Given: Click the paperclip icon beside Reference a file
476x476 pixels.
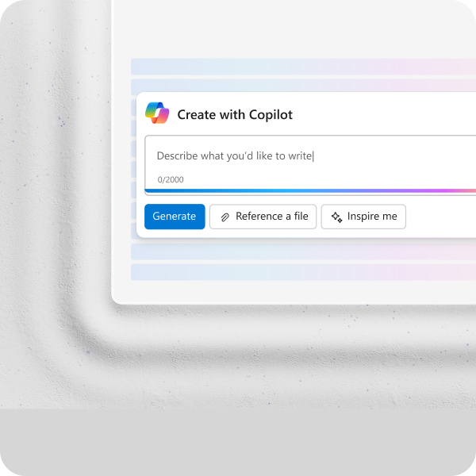Looking at the screenshot, I should pos(225,217).
